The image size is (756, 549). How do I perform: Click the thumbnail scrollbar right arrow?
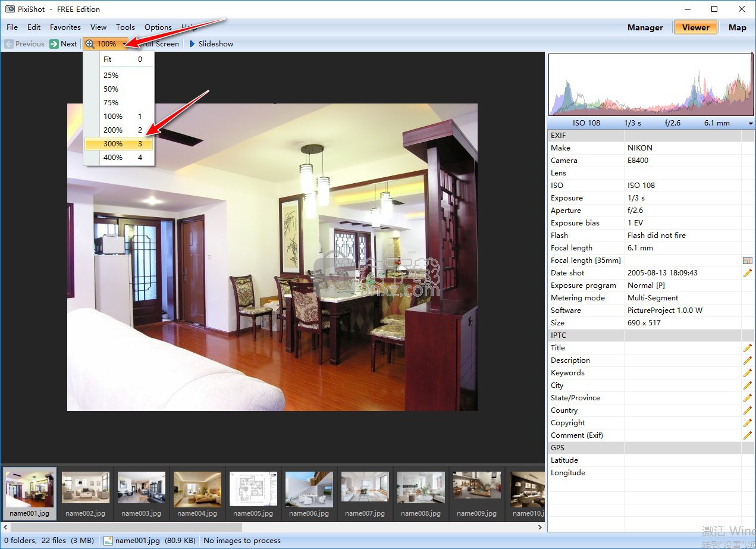point(540,527)
